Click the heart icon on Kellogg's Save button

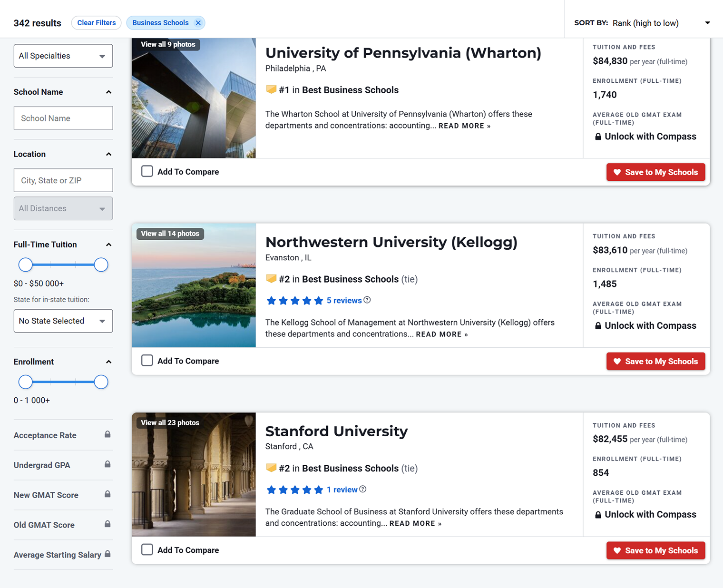[617, 361]
